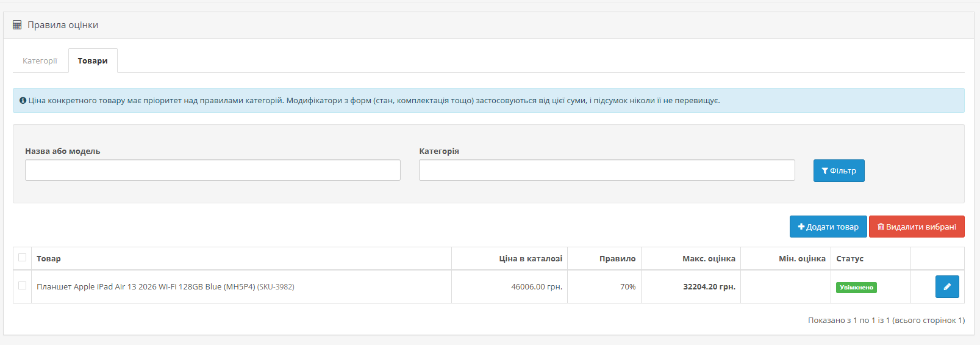Click the pencil edit icon for iPad Air
980x345 pixels.
947,286
